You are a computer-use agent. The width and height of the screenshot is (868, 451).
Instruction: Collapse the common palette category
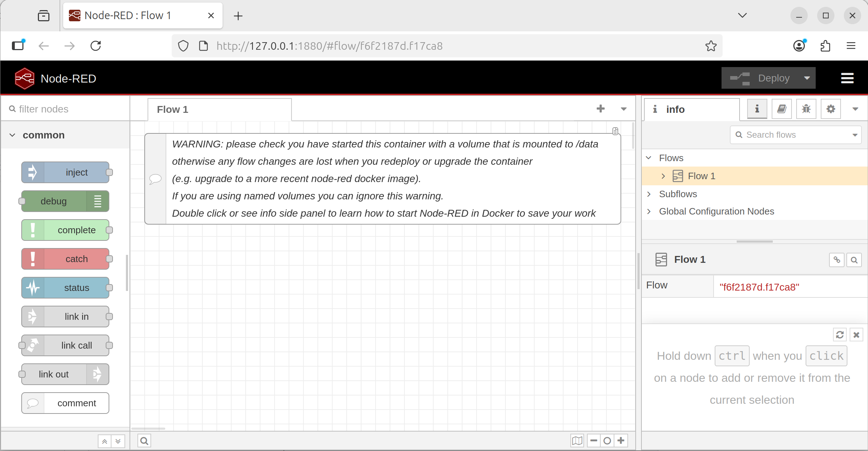coord(13,135)
